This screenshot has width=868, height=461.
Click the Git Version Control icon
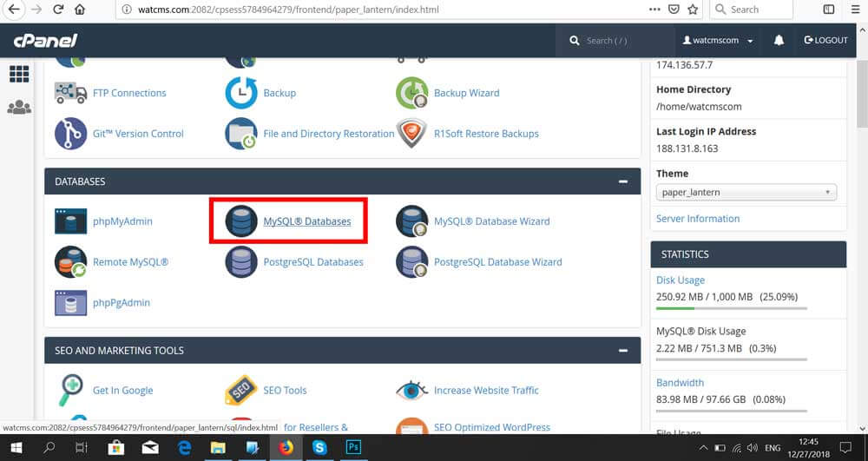click(x=71, y=134)
